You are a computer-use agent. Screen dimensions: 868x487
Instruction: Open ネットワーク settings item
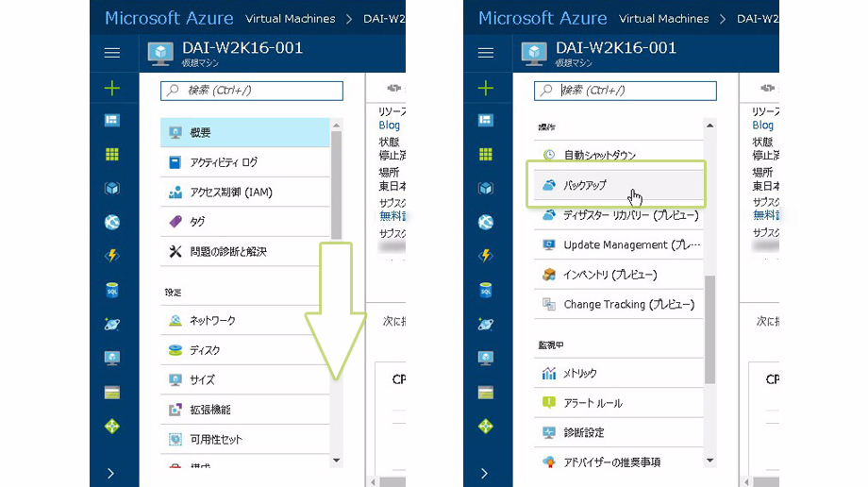[245, 320]
